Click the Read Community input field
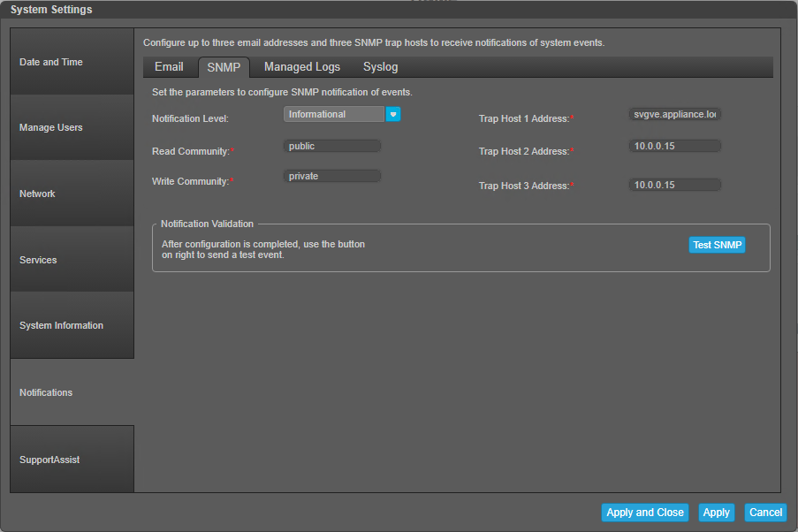Image resolution: width=798 pixels, height=532 pixels. 332,146
